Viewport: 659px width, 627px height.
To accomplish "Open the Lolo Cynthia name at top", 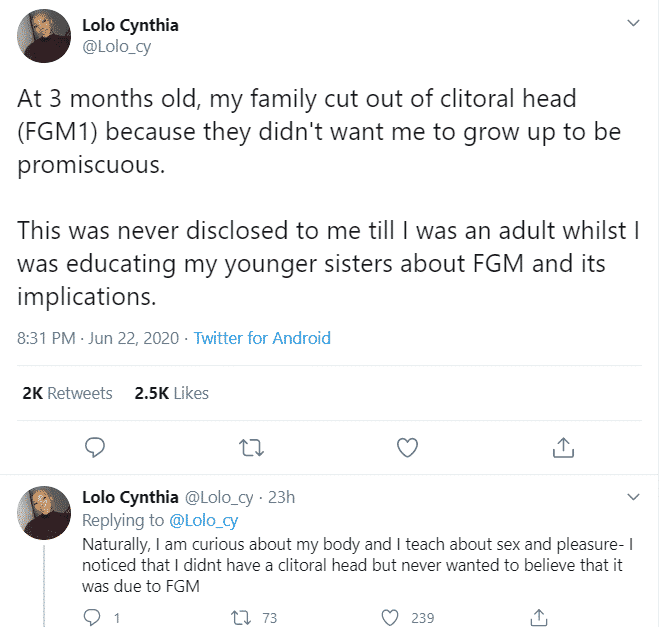I will click(x=129, y=25).
